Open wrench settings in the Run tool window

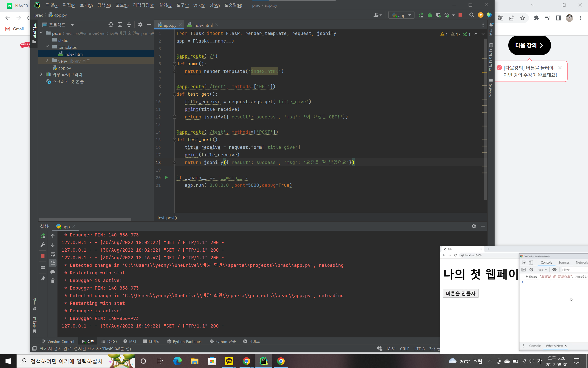tap(43, 245)
